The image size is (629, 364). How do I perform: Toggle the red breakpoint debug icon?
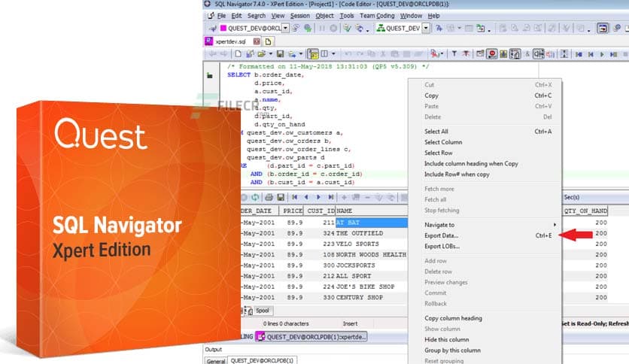[x=492, y=53]
